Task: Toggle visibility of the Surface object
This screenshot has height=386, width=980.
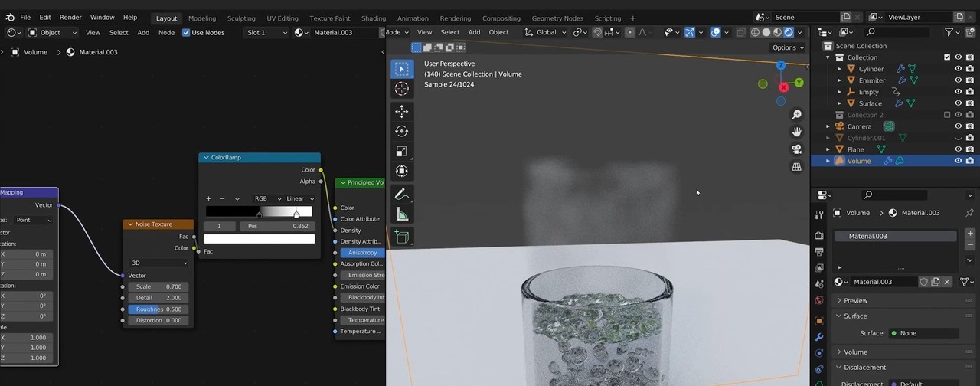Action: 958,103
